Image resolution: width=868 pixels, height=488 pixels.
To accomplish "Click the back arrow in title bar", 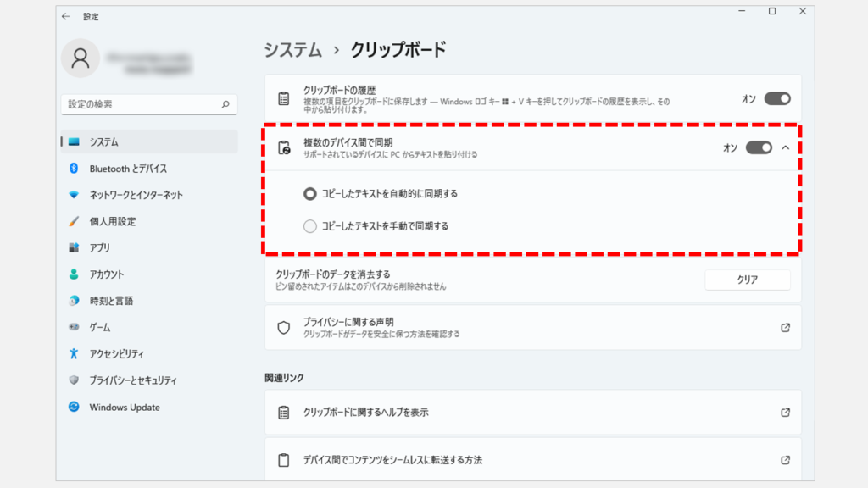I will (x=68, y=16).
